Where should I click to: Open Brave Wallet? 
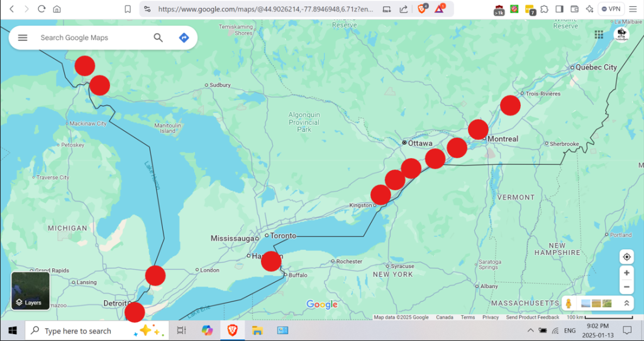click(575, 9)
